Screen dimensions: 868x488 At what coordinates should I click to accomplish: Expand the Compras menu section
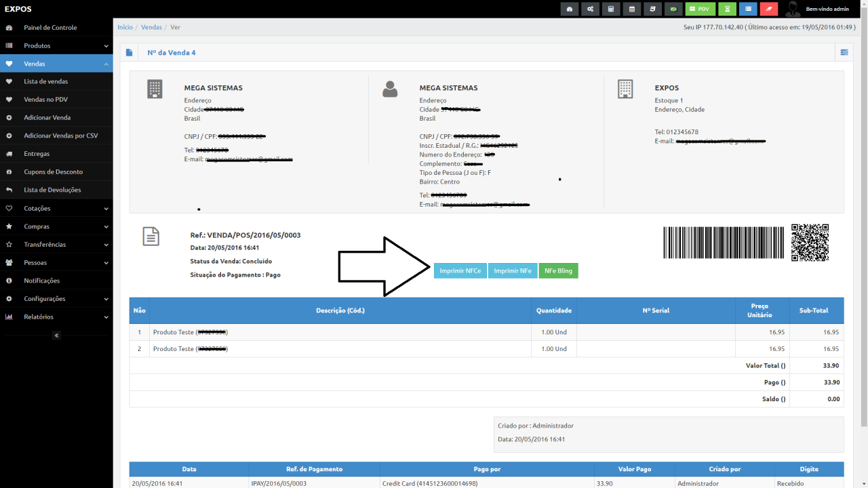(x=56, y=226)
